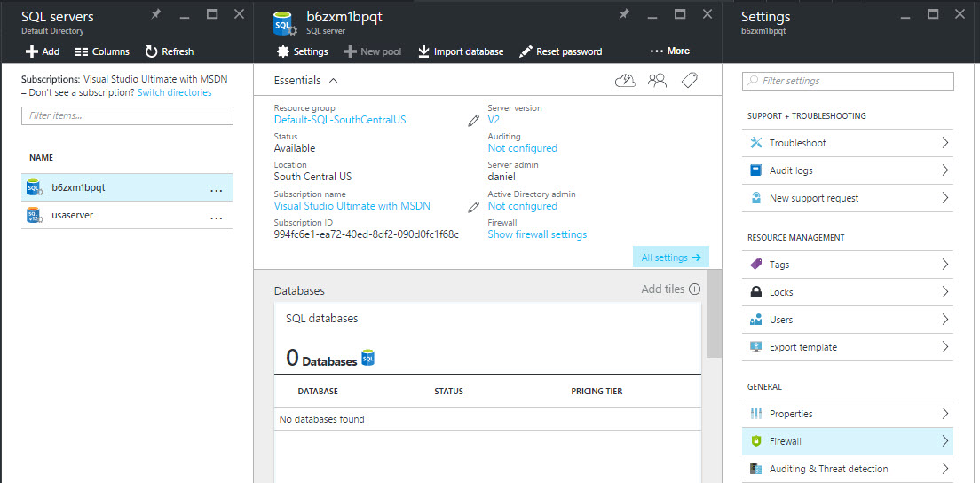980x483 pixels.
Task: Edit resource group with pencil icon
Action: [x=474, y=120]
